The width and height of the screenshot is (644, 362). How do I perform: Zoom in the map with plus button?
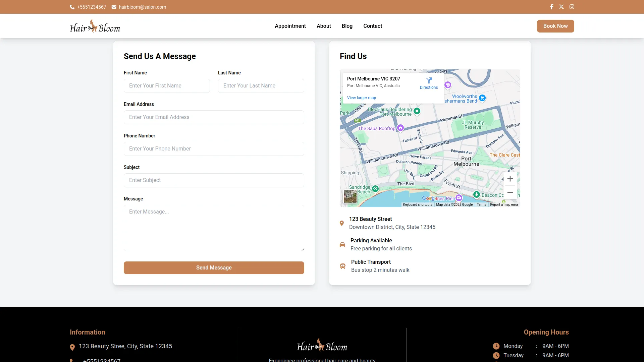[x=510, y=179]
